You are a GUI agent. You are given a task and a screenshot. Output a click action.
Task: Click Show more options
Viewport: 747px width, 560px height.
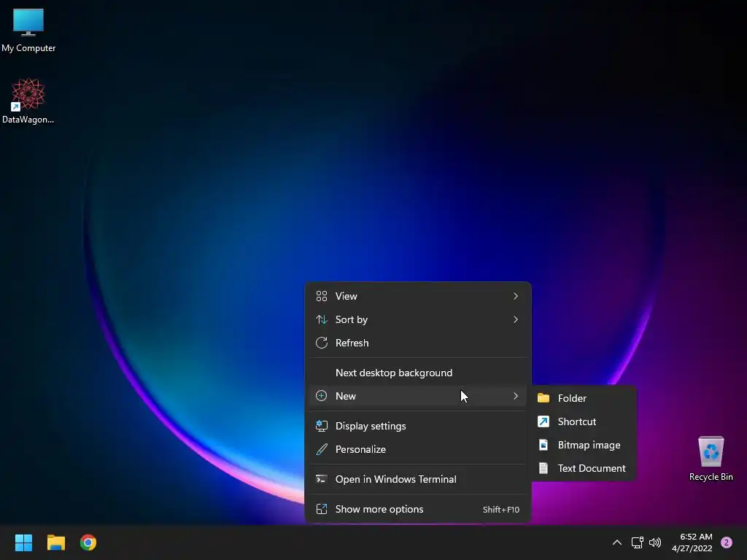point(417,510)
